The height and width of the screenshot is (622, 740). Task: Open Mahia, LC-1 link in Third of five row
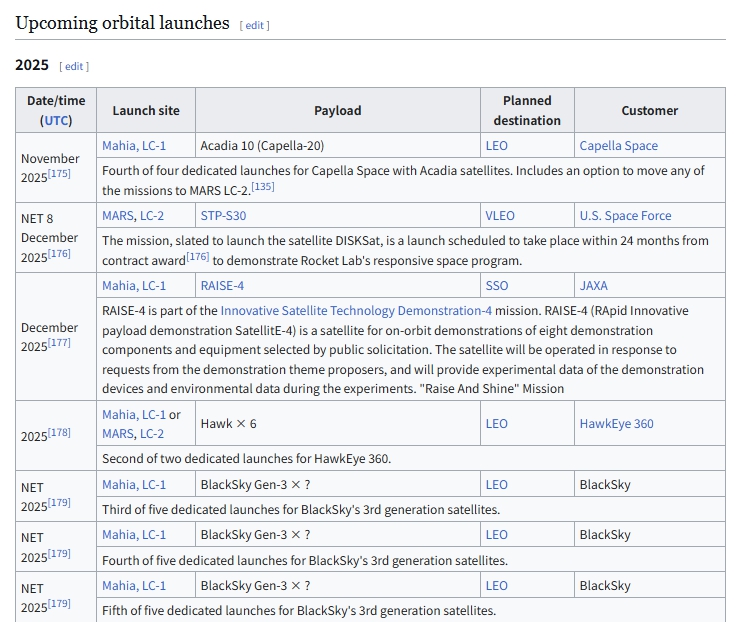coord(134,484)
